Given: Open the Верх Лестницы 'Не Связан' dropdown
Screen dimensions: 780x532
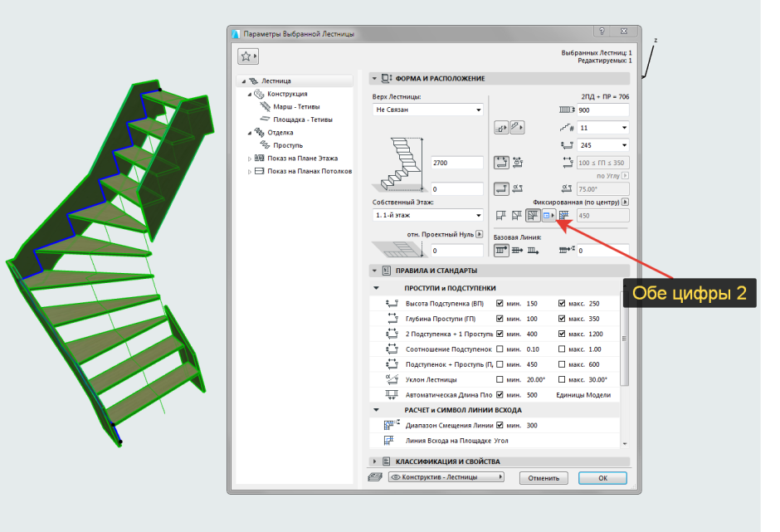Looking at the screenshot, I should pos(428,110).
